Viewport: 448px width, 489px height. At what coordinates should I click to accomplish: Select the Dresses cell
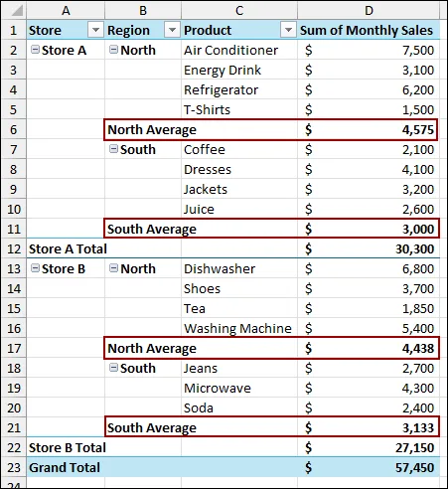click(239, 169)
